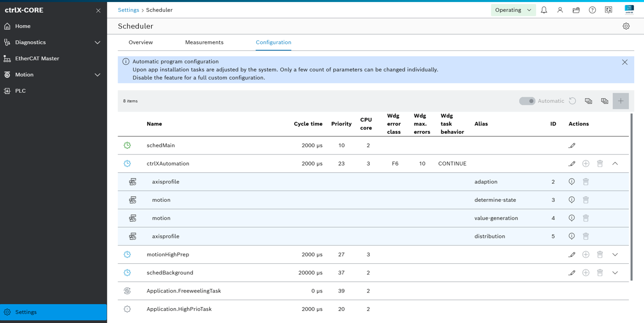The image size is (644, 323).
Task: Go to EtherCAT Master in sidebar
Action: coord(37,59)
